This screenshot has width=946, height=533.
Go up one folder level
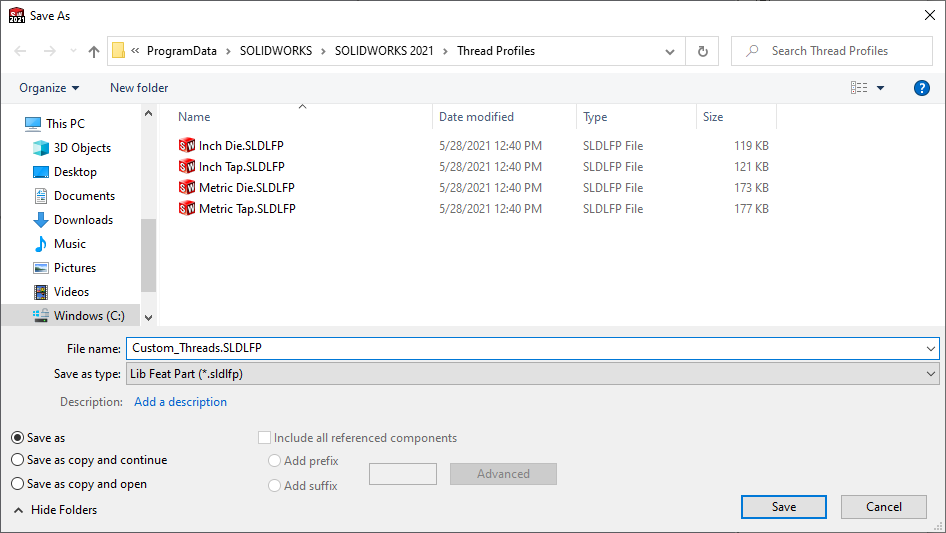pos(94,51)
